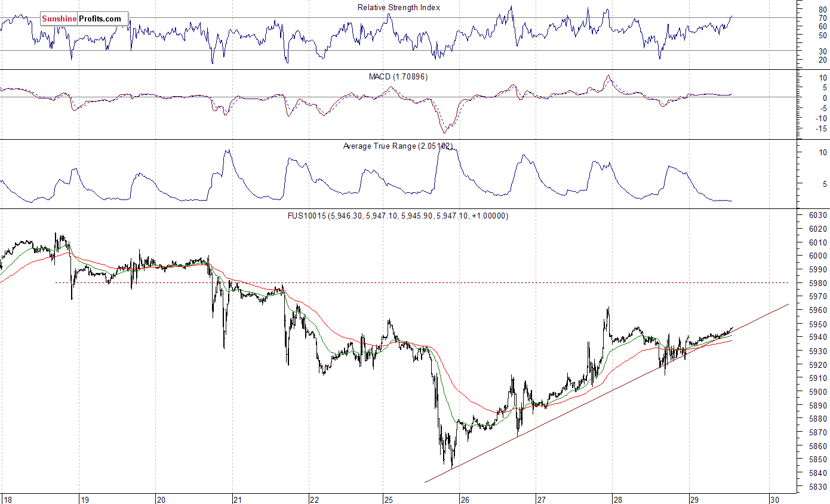This screenshot has width=830, height=504.
Task: Click the 5940 price axis label
Action: pyautogui.click(x=818, y=337)
